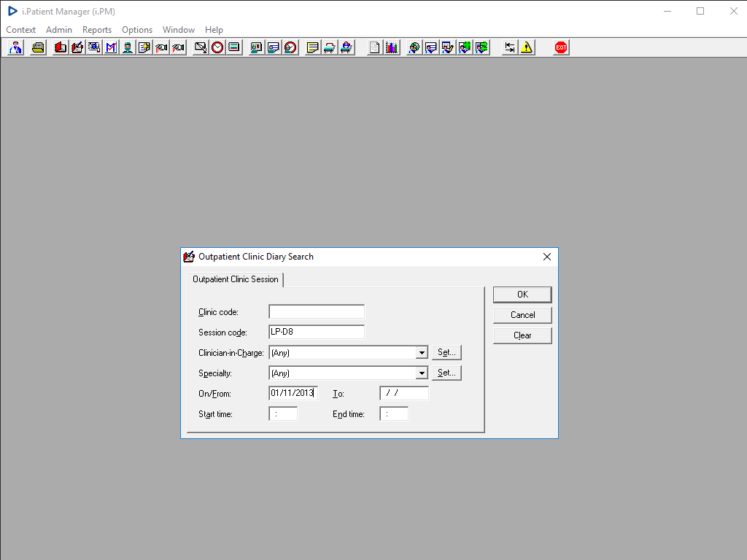This screenshot has height=560, width=747.
Task: Click the On/From date field
Action: 293,393
